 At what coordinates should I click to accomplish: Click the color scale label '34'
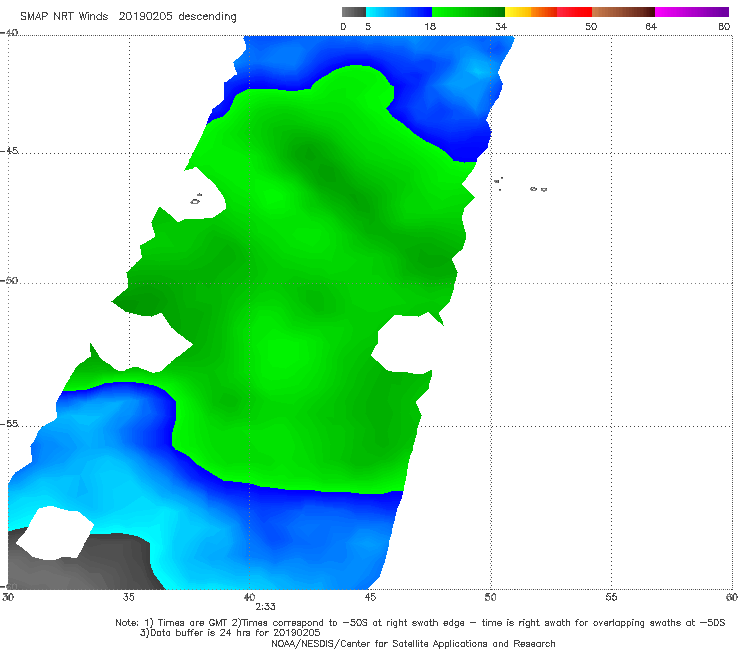(501, 26)
